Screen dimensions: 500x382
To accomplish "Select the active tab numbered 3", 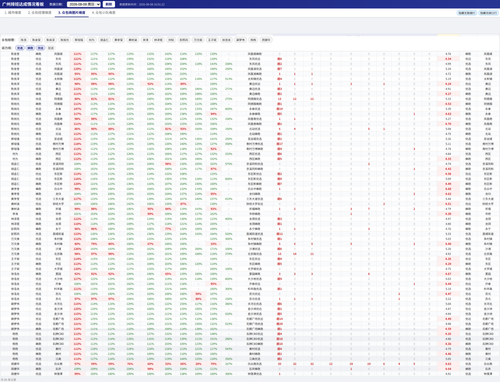I will 72,13.
